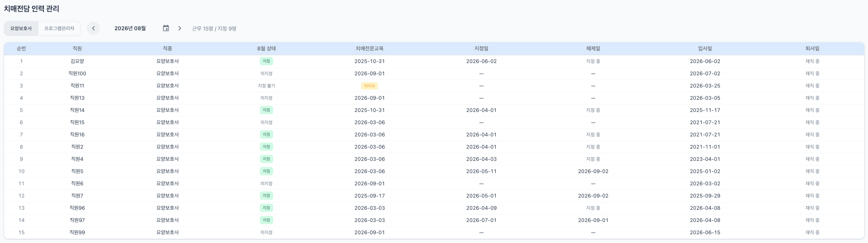Screen dimensions: 868x243
Task: Select employee 직원2 row name
Action: pos(77,147)
